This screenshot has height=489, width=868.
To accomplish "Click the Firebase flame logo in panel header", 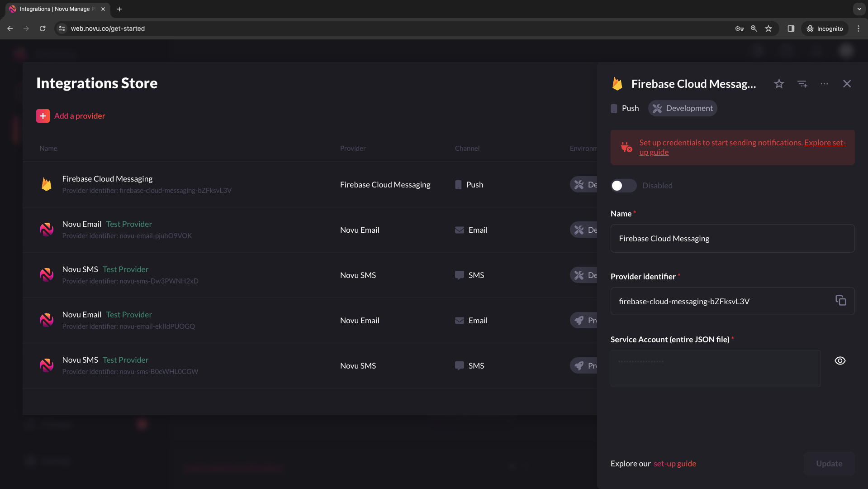I will point(617,84).
